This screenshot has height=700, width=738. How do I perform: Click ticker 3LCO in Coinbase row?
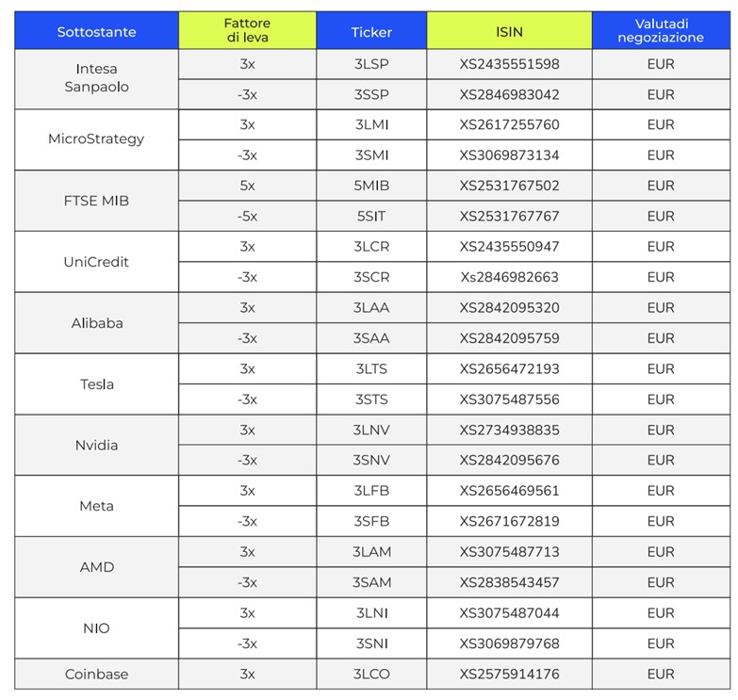[371, 674]
